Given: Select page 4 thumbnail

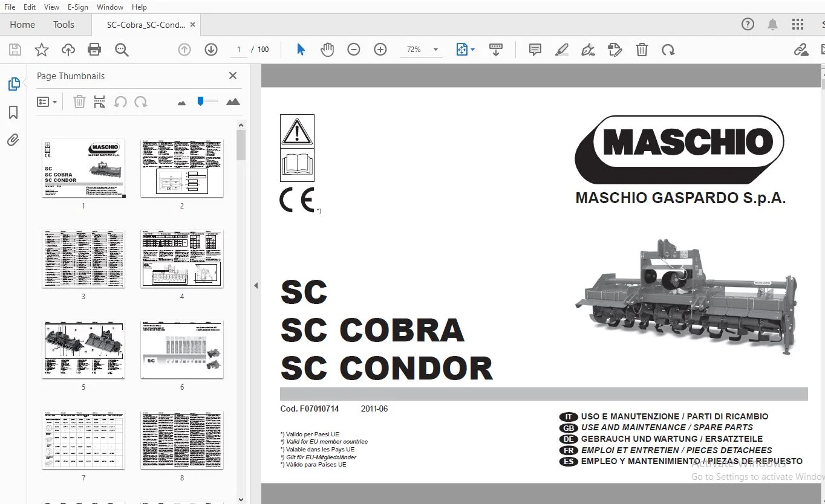Looking at the screenshot, I should (x=182, y=259).
